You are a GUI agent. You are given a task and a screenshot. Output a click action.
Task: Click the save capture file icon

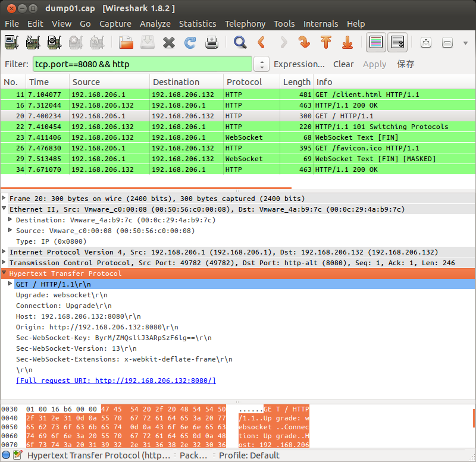click(x=148, y=42)
